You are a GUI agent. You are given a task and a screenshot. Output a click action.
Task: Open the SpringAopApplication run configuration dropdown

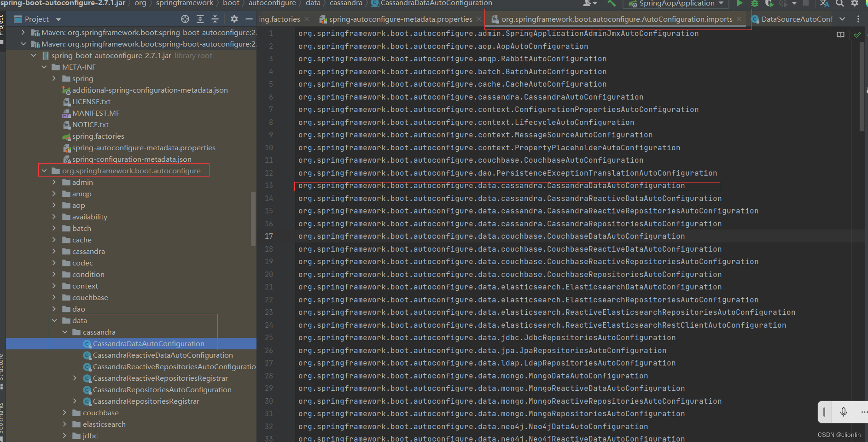tap(721, 3)
